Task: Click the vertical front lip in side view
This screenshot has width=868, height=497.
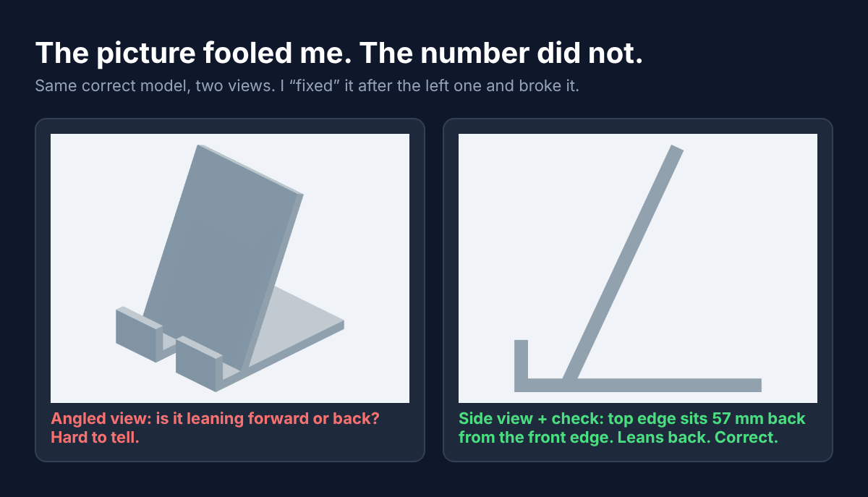Action: point(521,360)
